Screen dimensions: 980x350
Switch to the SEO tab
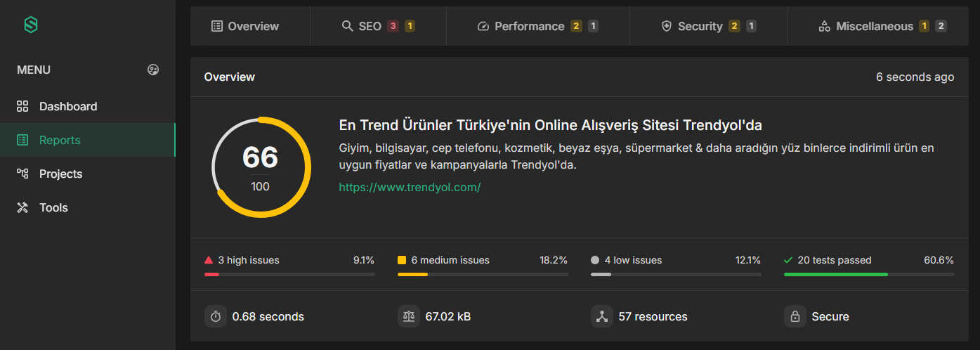pyautogui.click(x=378, y=26)
